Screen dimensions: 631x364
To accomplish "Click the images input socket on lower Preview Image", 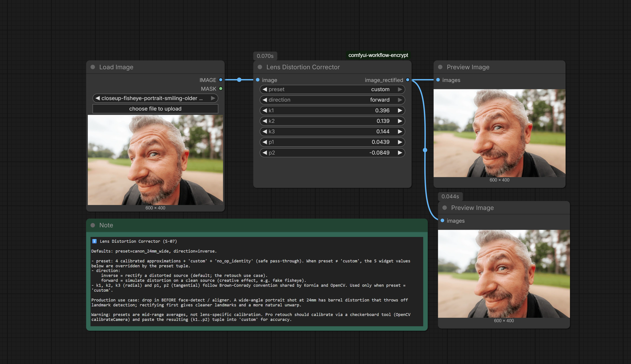I will tap(442, 220).
